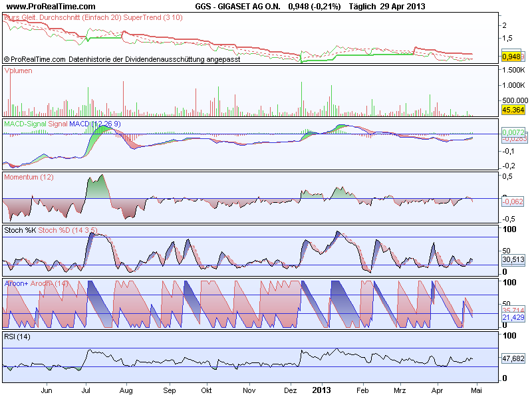Click the Volumen panel label
This screenshot has width=532, height=399.
coord(19,70)
